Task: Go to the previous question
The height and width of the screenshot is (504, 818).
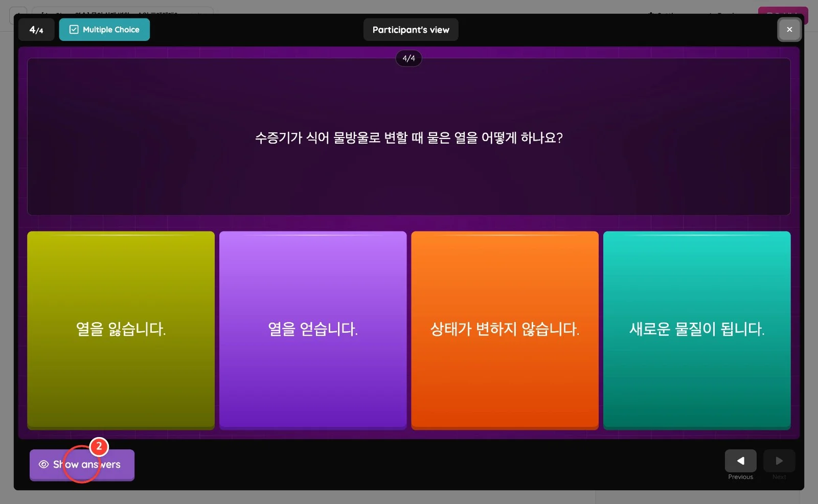Action: point(740,461)
